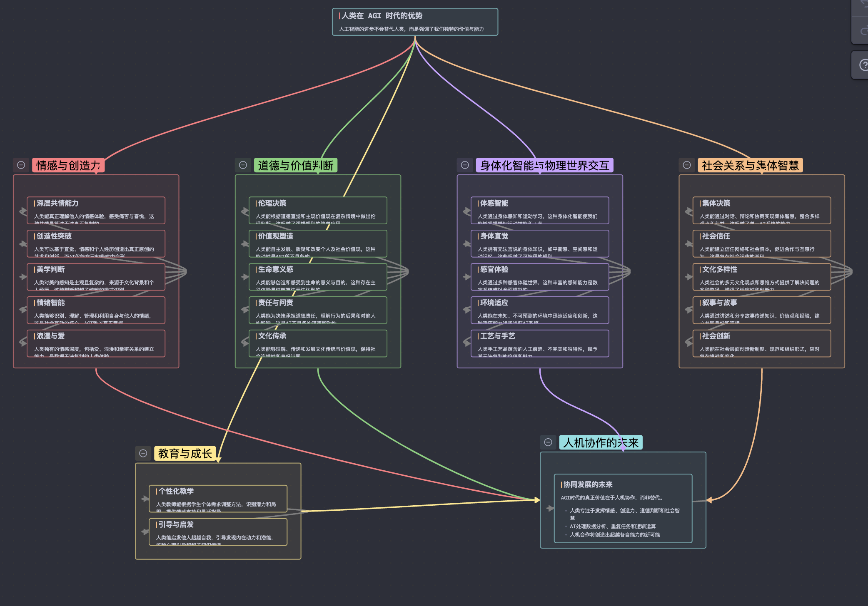The image size is (868, 606).
Task: Open help via the question mark icon
Action: pyautogui.click(x=864, y=65)
